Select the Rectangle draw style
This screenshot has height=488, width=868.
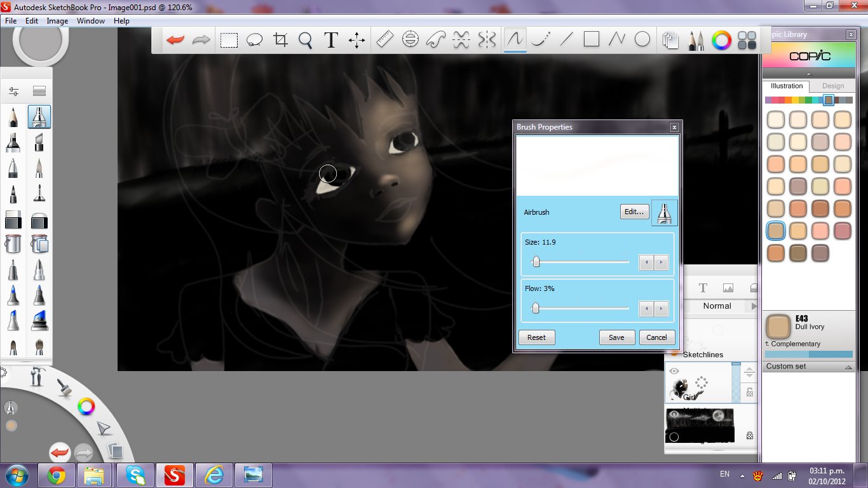click(x=592, y=40)
